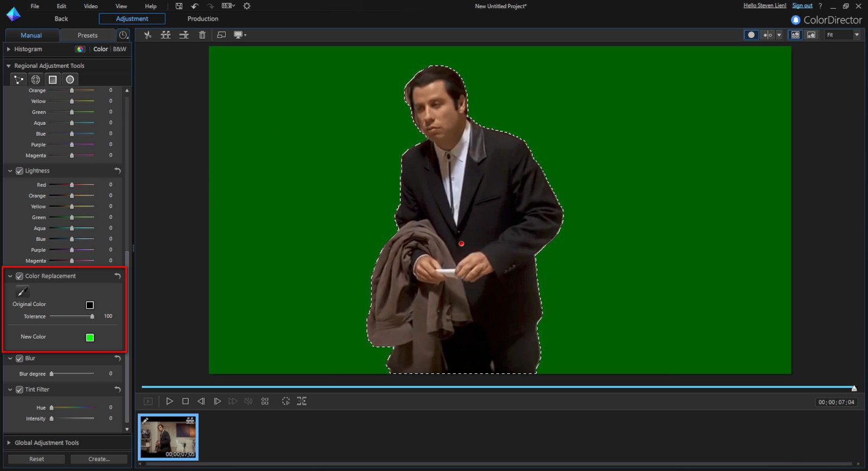Click the dashed circle loop play icon
Screen dimensions: 868x471
click(286, 401)
